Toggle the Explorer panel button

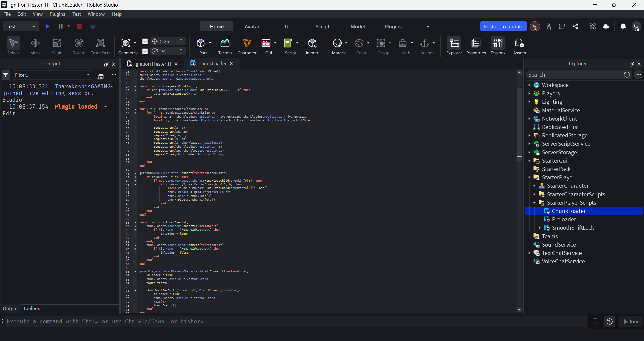pyautogui.click(x=454, y=46)
